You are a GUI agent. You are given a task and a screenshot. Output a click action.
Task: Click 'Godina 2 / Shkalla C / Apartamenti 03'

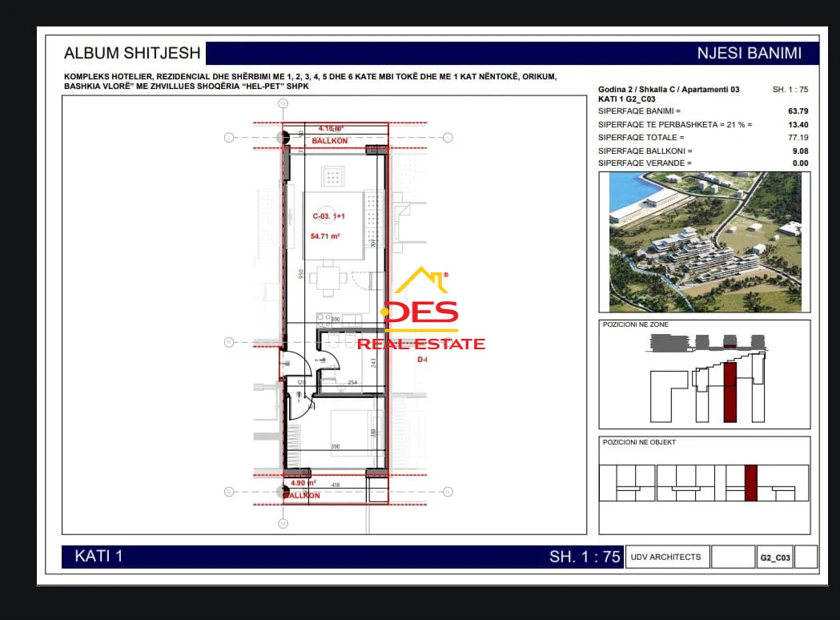point(669,90)
